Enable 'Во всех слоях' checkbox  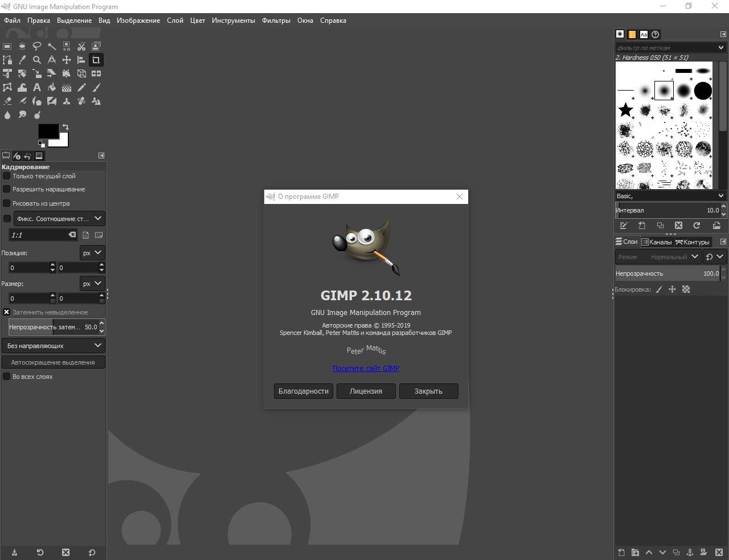coord(7,377)
